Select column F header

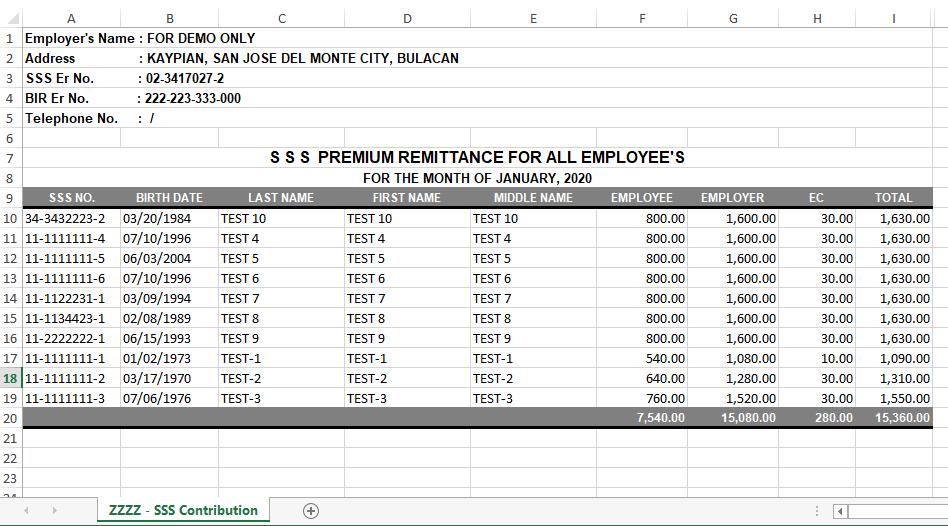pyautogui.click(x=641, y=18)
